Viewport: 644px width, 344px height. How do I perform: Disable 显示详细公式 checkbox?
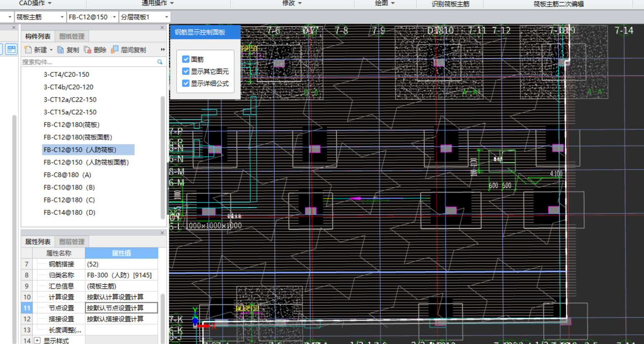pyautogui.click(x=186, y=84)
